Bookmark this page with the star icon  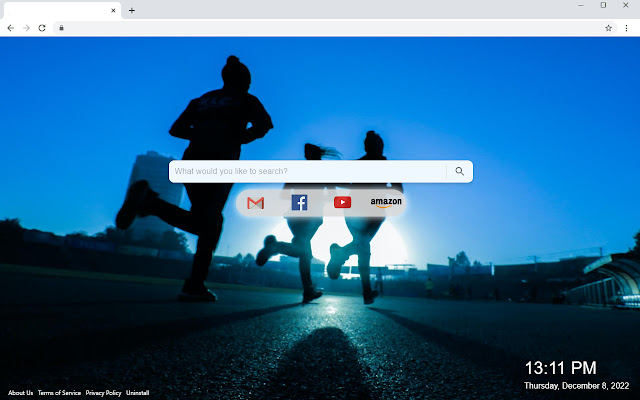click(608, 28)
